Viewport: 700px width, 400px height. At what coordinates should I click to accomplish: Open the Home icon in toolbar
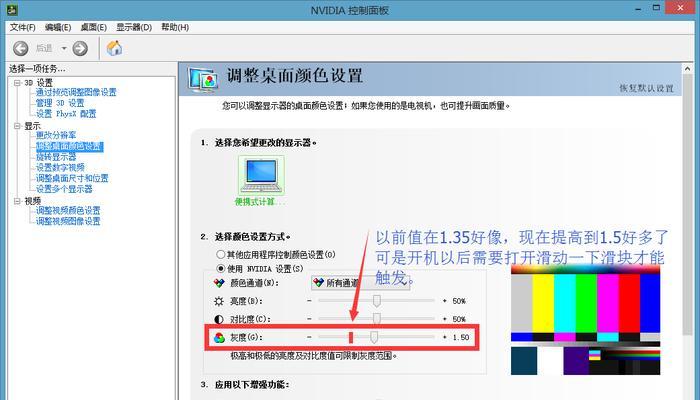[x=114, y=48]
